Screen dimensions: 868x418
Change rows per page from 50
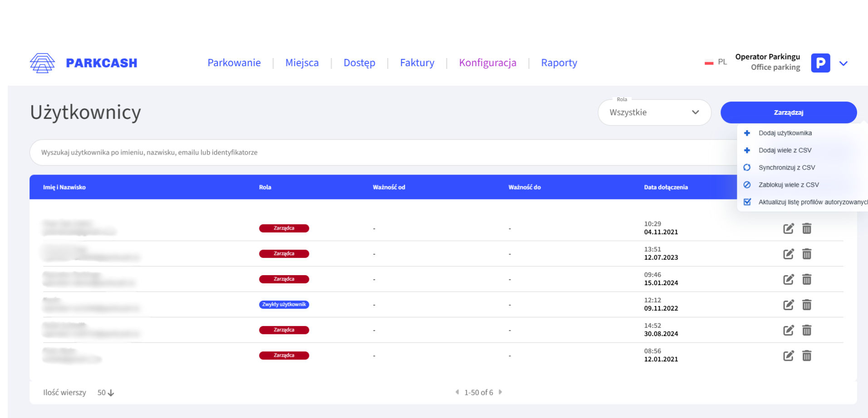[x=106, y=393]
